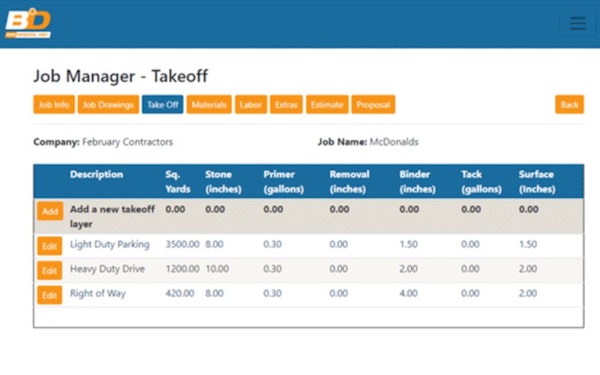The image size is (600, 375).
Task: Click the 10.00 stone inches value
Action: tap(217, 269)
